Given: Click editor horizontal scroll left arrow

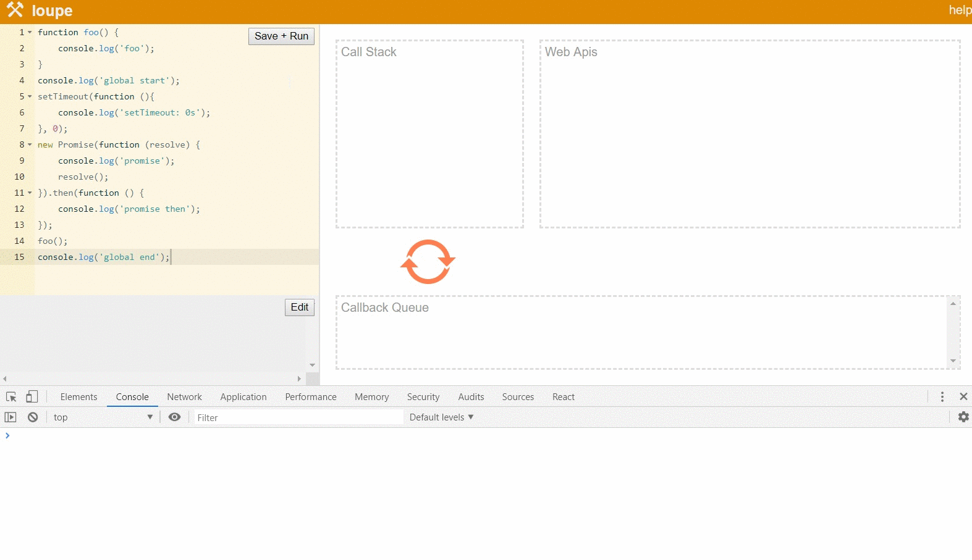Looking at the screenshot, I should pos(5,378).
